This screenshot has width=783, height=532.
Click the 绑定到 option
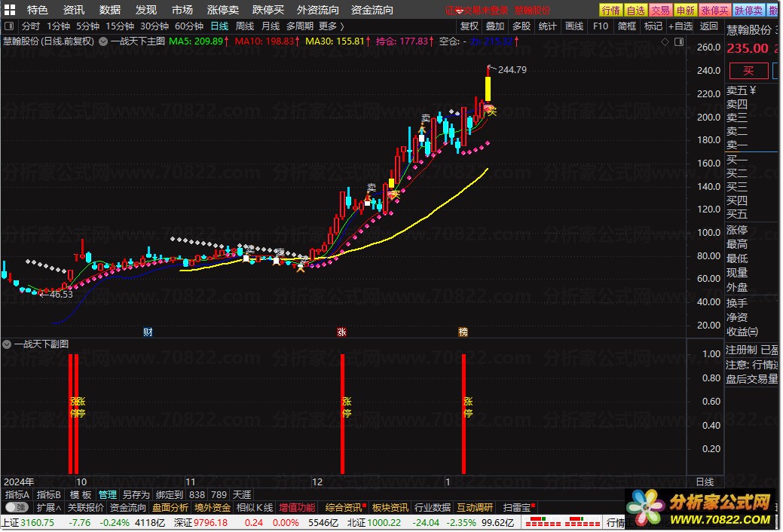(x=170, y=495)
